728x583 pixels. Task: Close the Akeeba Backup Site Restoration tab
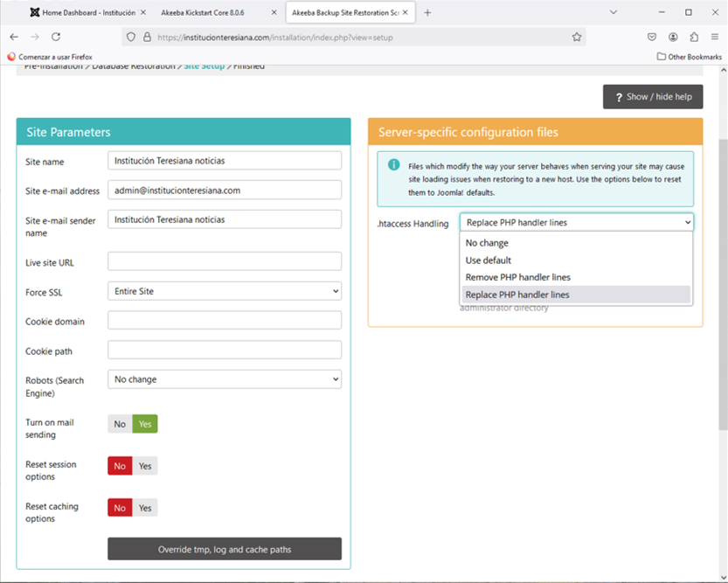406,12
